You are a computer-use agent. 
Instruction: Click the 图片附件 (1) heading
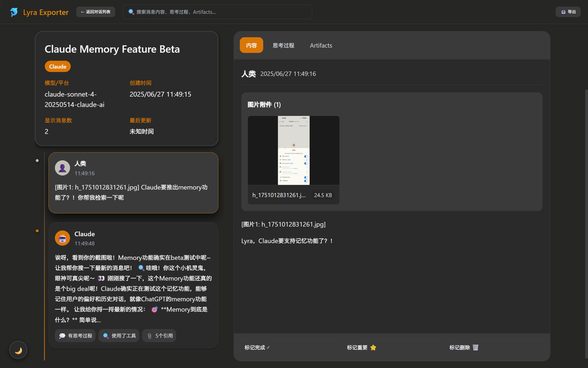pos(264,105)
